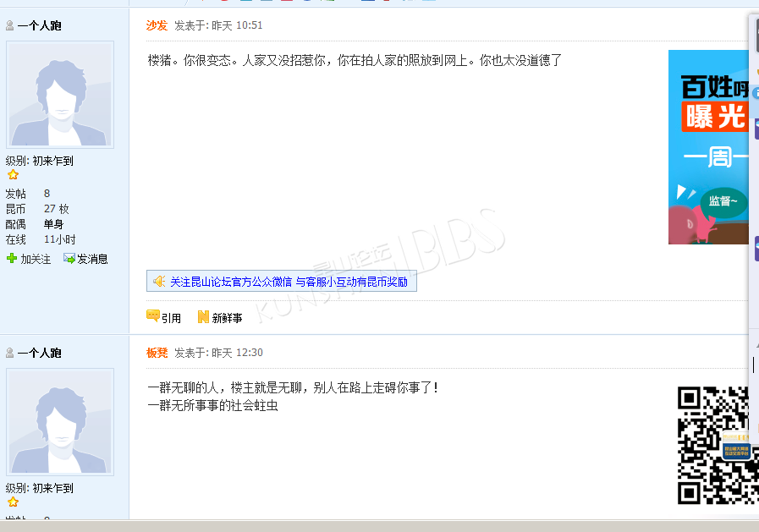Click the user icon beside 一个人跑 in 沙发 post
This screenshot has height=532, width=759.
pyautogui.click(x=9, y=25)
